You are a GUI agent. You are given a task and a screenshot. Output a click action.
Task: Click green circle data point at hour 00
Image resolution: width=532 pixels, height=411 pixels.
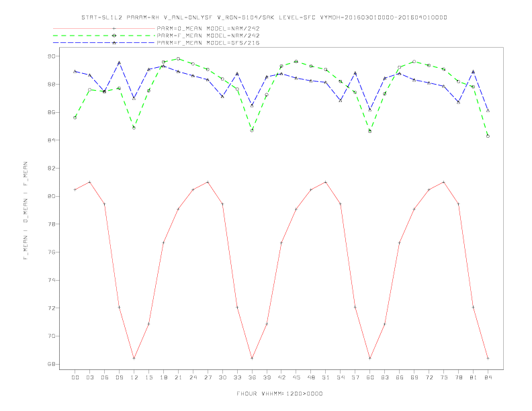(75, 118)
